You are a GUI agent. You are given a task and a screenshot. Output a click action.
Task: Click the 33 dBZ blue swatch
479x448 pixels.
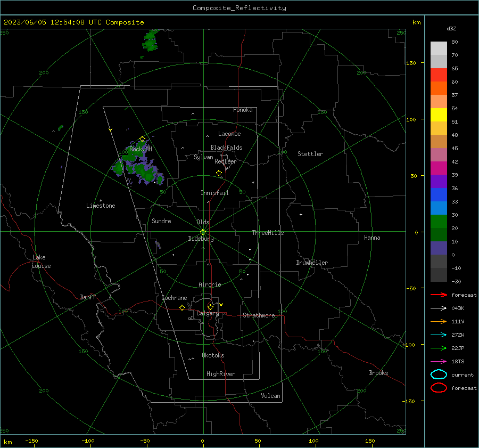click(x=439, y=208)
